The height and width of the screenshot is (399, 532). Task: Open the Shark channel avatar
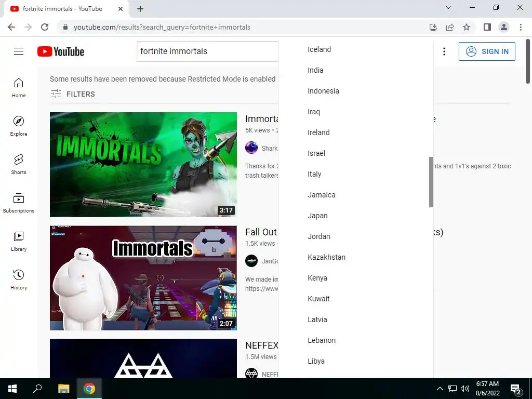[x=251, y=148]
